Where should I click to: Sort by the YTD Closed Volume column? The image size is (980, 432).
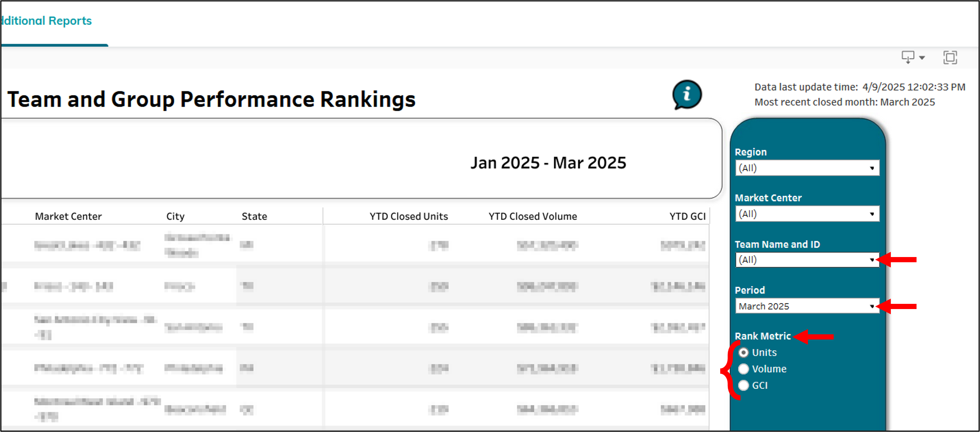click(532, 216)
